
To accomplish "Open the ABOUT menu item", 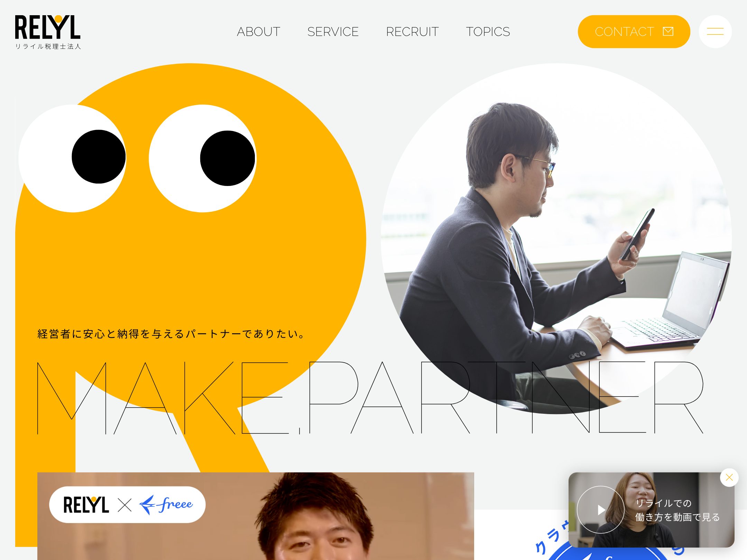I will click(x=258, y=32).
